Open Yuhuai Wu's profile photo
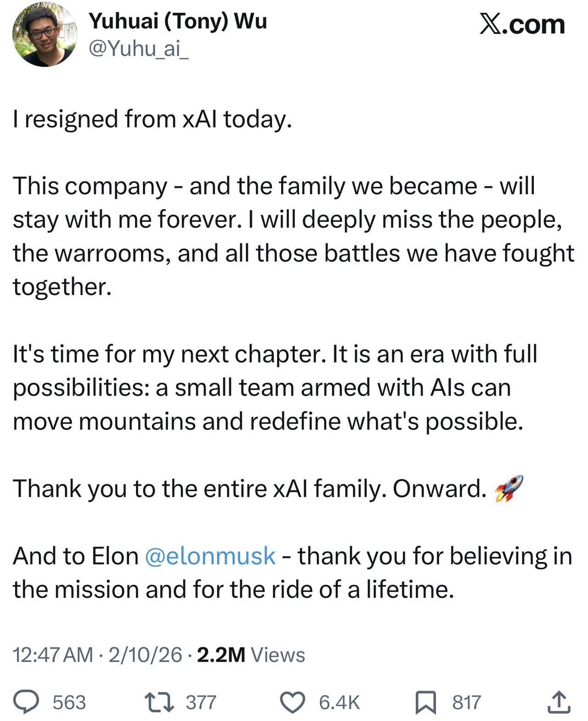The width and height of the screenshot is (588, 721). pos(45,35)
